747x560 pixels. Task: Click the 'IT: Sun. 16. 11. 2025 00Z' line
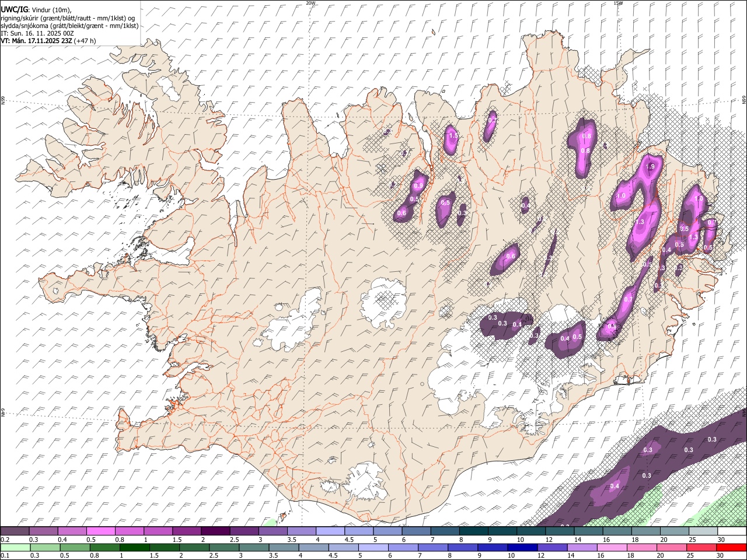[x=37, y=33]
